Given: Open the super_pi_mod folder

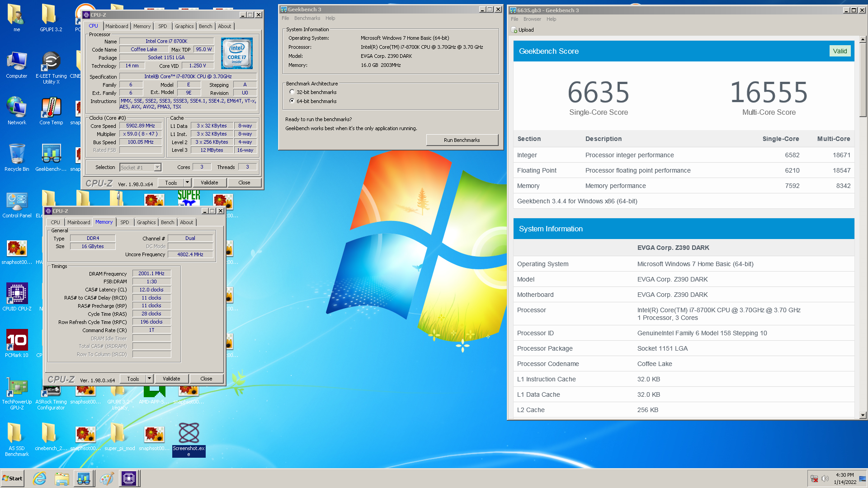Looking at the screenshot, I should point(120,437).
